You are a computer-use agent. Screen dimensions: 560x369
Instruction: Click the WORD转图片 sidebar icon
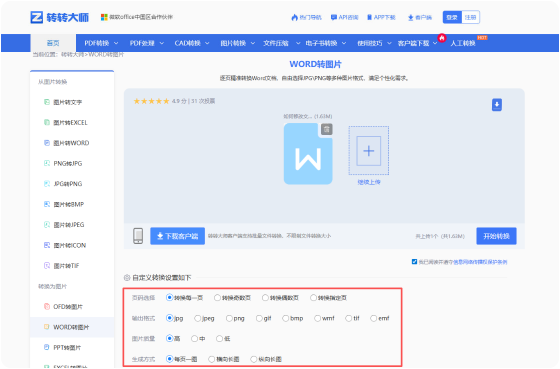(x=47, y=327)
